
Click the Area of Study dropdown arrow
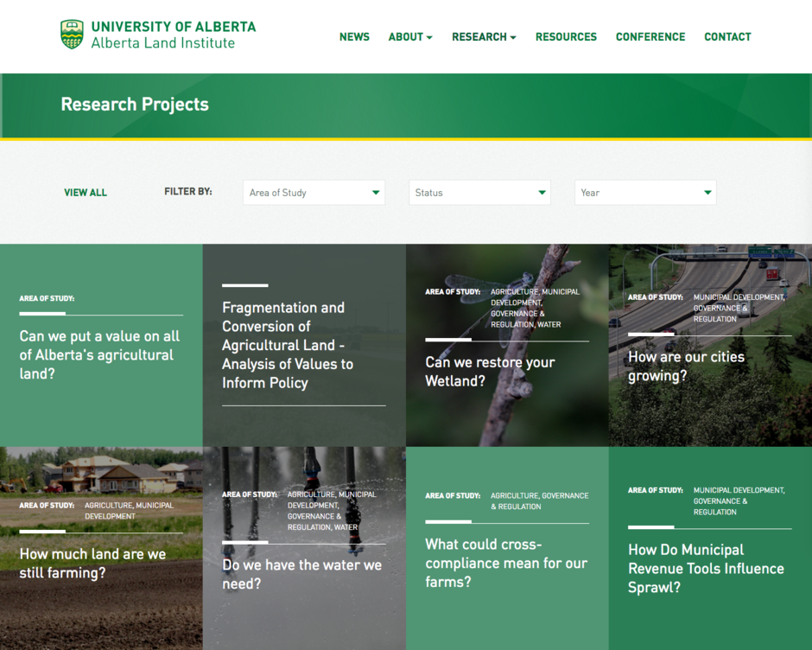click(x=376, y=192)
